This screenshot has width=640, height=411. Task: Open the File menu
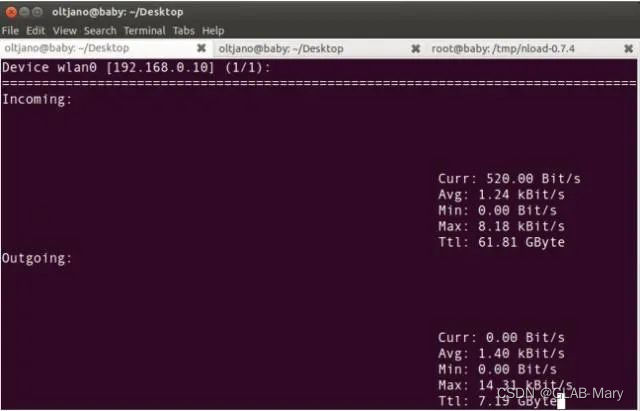pos(10,31)
